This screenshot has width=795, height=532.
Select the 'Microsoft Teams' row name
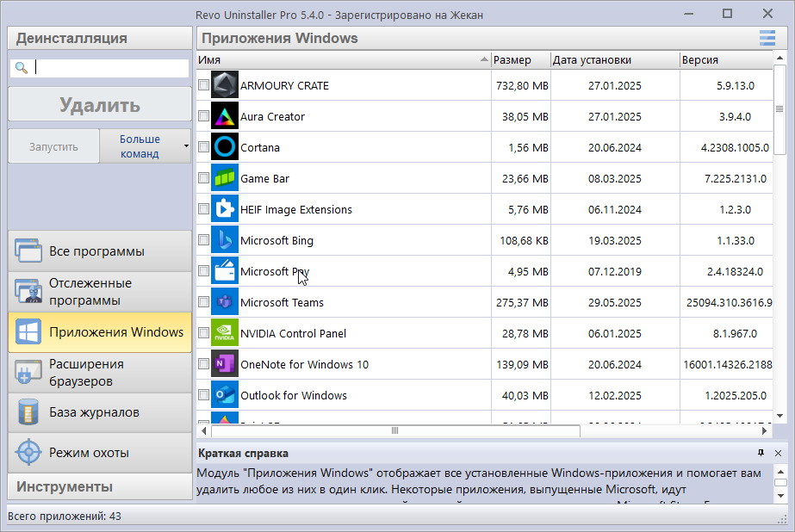(x=282, y=302)
